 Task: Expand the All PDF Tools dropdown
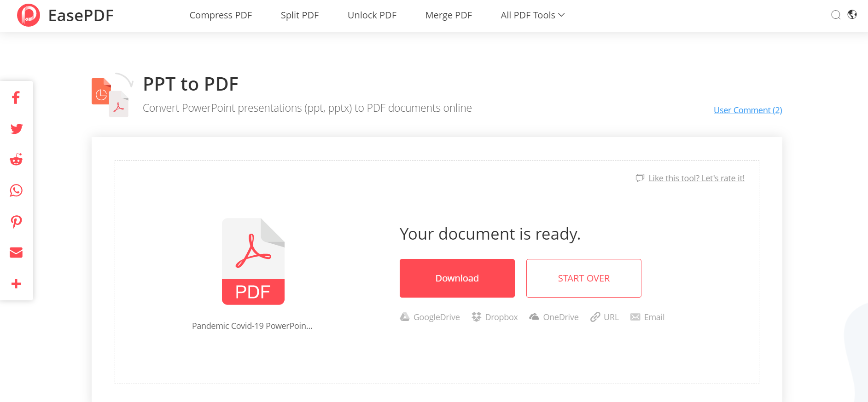coord(532,15)
